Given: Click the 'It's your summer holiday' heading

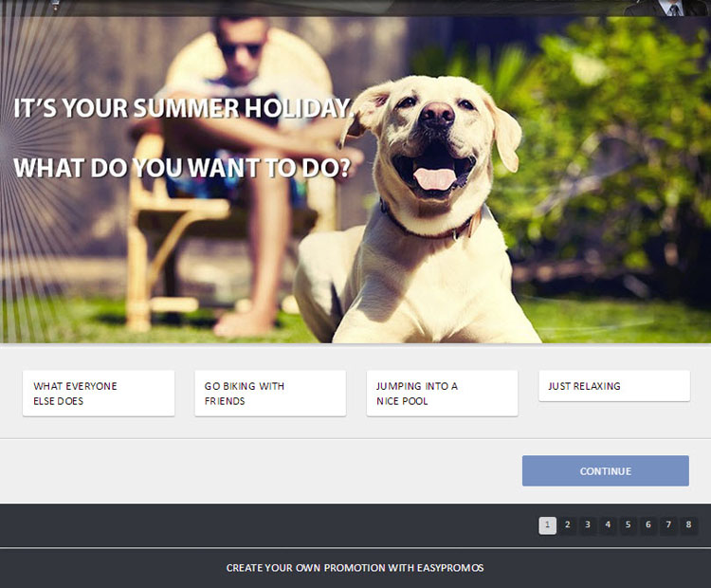Looking at the screenshot, I should tap(183, 108).
